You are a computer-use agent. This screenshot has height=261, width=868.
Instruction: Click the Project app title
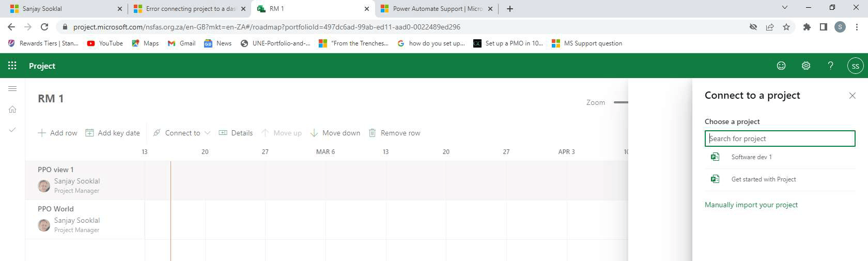[x=42, y=66]
